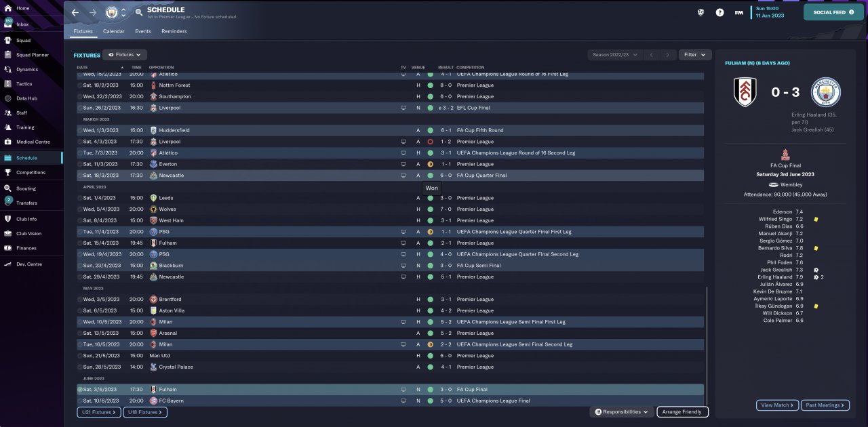This screenshot has width=868, height=427.
Task: Open the Home section in the sidebar
Action: 31,8
